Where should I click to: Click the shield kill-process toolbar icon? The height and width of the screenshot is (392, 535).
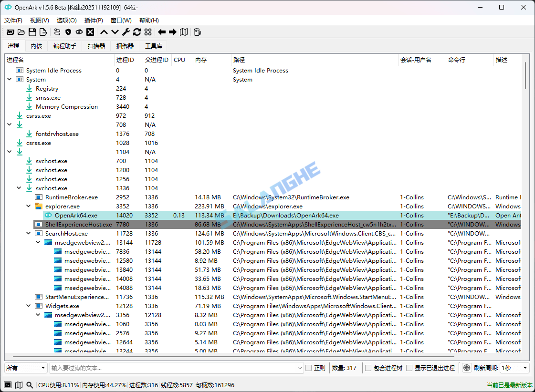[x=68, y=32]
